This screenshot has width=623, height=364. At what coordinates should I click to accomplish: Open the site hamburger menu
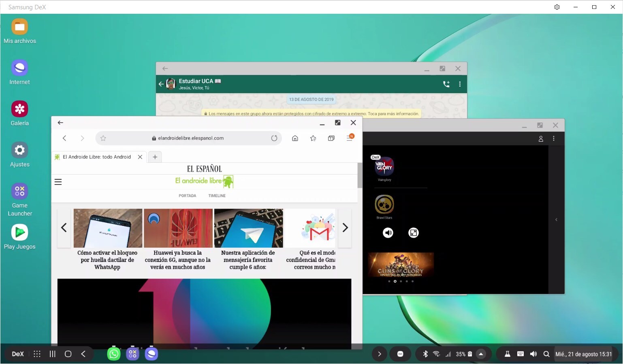pos(58,182)
